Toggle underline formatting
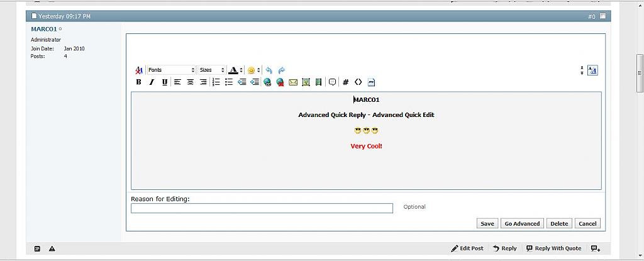644x261 pixels. 164,82
